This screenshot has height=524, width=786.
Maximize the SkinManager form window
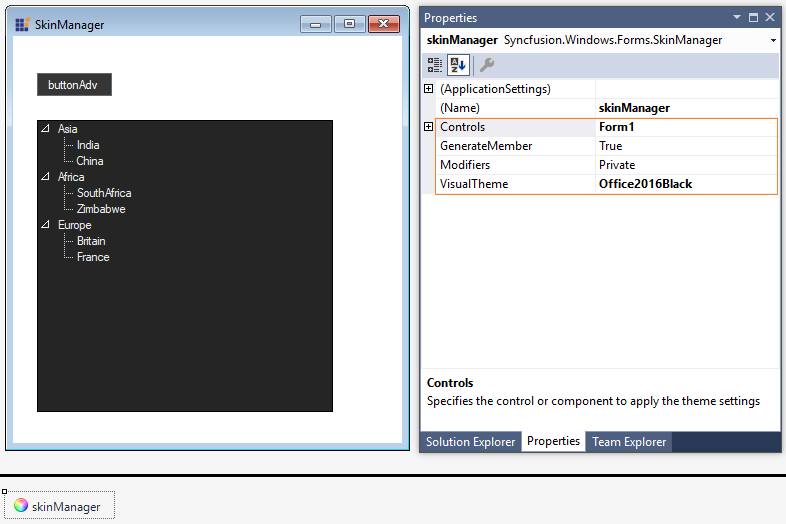click(349, 24)
